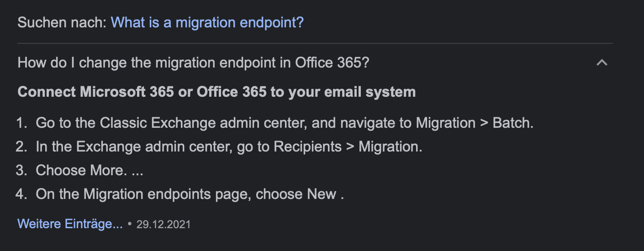Viewport: 644px width, 251px height.
Task: Click the divider line under "Suchen nach"
Action: tap(315, 43)
